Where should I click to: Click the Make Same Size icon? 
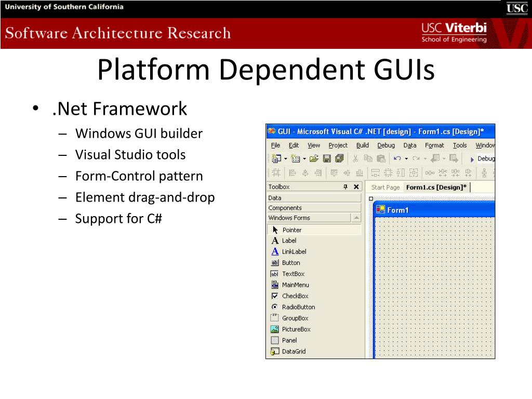(413, 173)
